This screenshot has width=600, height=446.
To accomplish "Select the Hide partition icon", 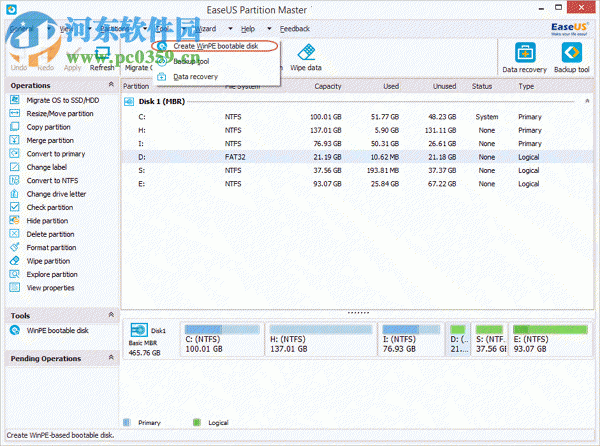I will [15, 220].
